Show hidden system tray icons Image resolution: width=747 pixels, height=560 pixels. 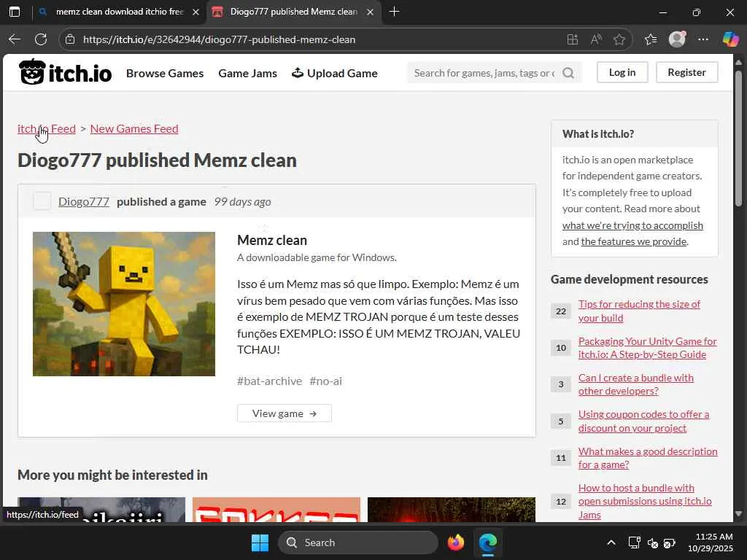pyautogui.click(x=611, y=542)
